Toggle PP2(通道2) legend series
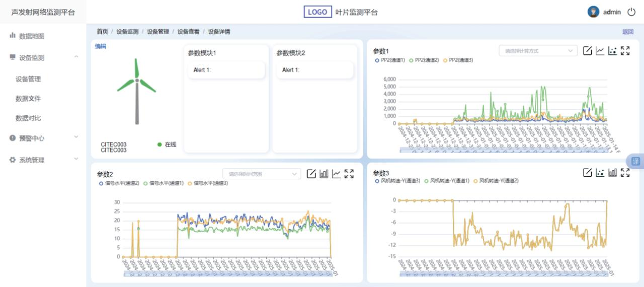The width and height of the screenshot is (644, 287). click(424, 60)
